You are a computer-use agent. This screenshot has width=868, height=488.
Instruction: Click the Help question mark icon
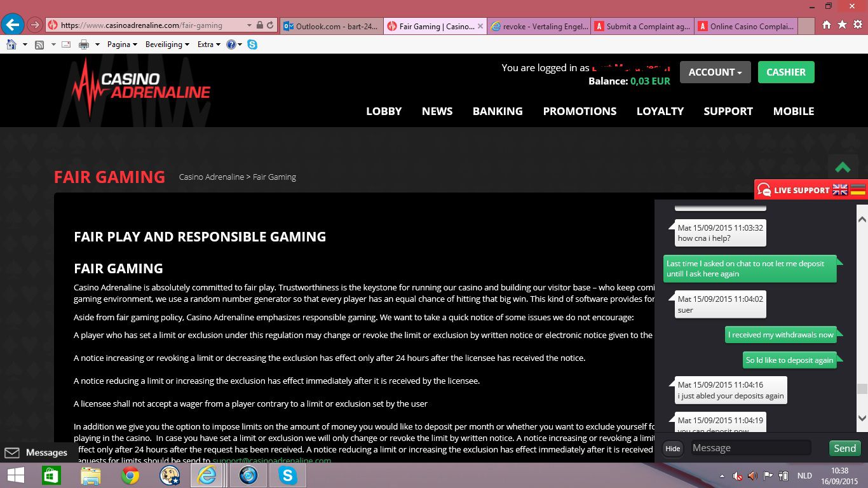(231, 44)
